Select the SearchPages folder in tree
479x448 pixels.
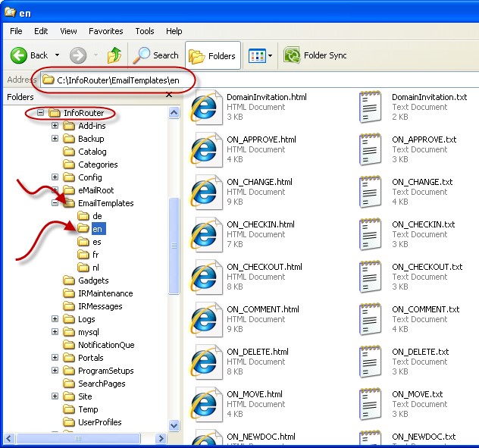point(95,384)
